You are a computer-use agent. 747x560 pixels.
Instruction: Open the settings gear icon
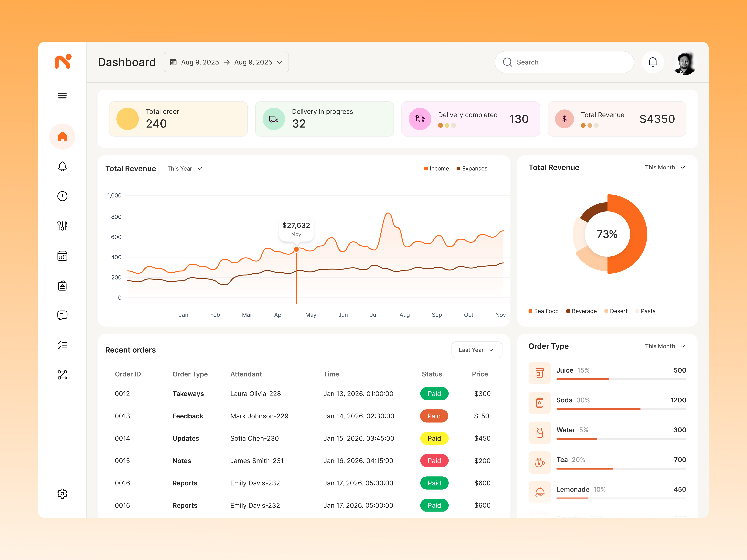coord(62,493)
